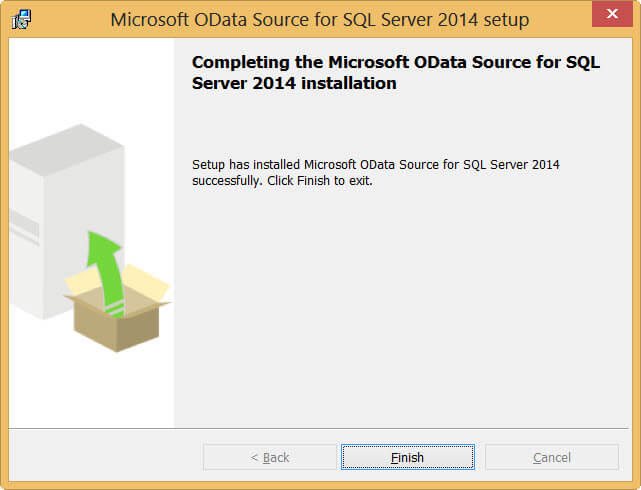Screen dimensions: 641x490
Task: Click the "Server 2014 installation" heading line
Action: (x=294, y=84)
